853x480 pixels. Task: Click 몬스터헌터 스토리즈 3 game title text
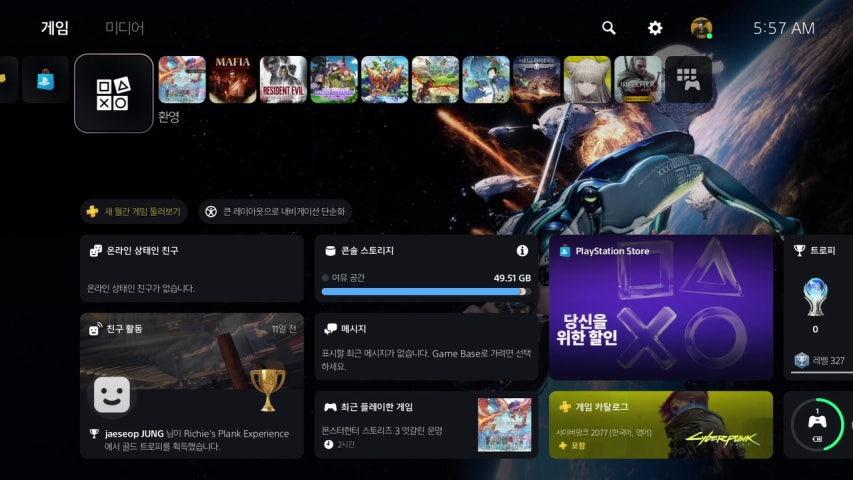(382, 430)
